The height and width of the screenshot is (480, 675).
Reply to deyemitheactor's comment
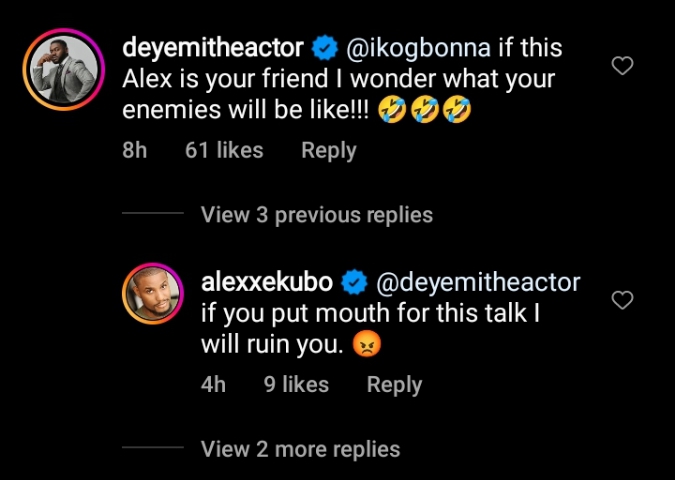click(x=328, y=151)
